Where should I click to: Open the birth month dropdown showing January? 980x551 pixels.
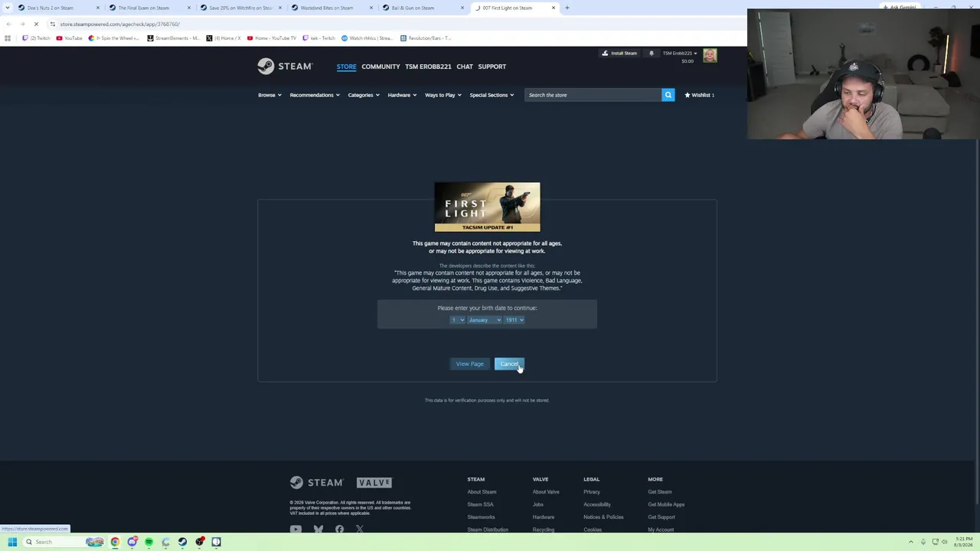tap(484, 320)
